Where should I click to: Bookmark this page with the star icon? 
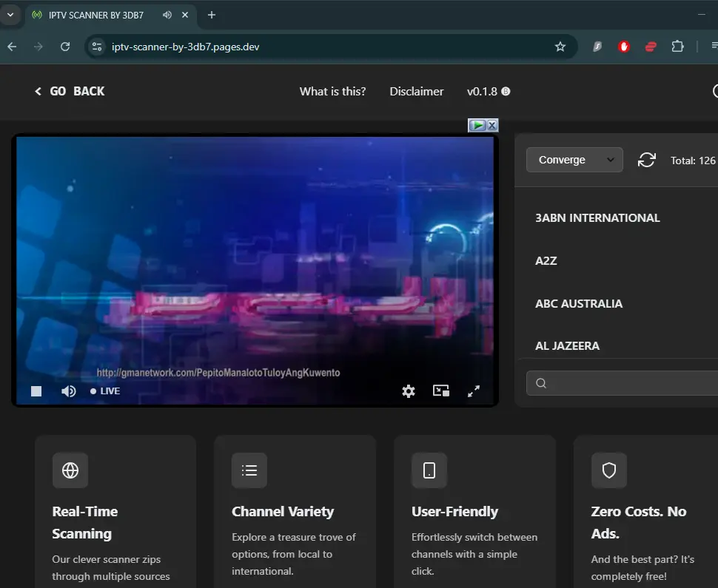tap(560, 47)
